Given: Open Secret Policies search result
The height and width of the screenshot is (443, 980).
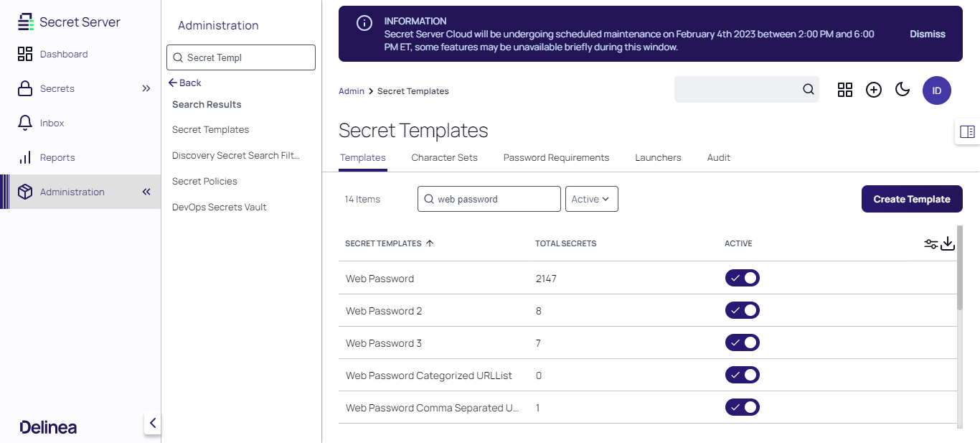Looking at the screenshot, I should click(x=204, y=182).
